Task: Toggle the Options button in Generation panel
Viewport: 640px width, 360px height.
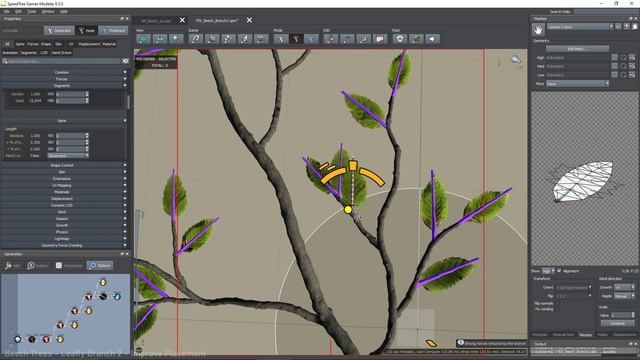Action: tap(100, 265)
